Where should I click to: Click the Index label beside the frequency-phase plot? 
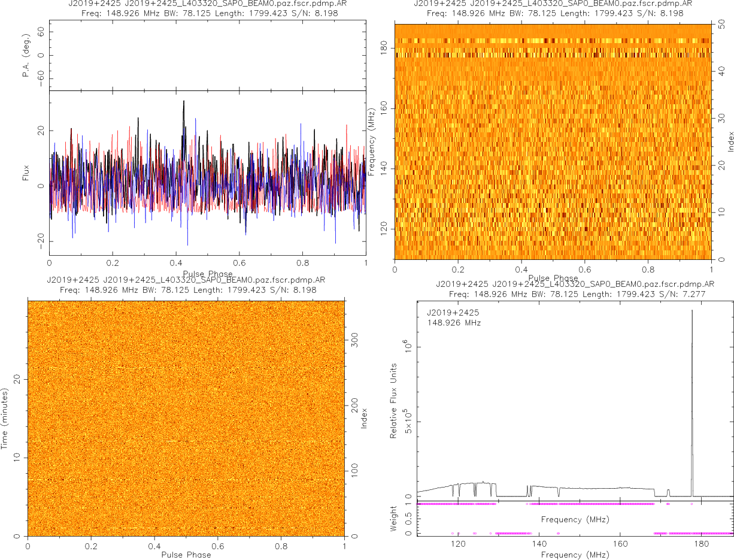point(730,142)
